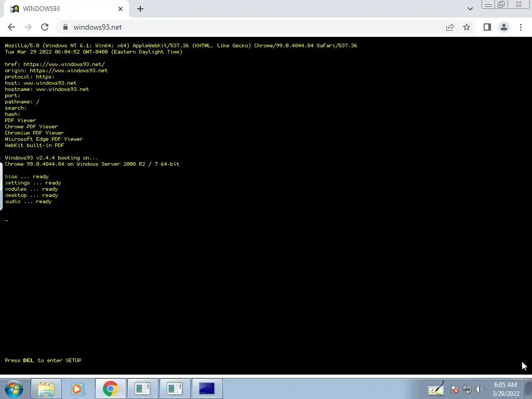Click the 'Press DEL to enter SETUP' text

[x=43, y=361]
